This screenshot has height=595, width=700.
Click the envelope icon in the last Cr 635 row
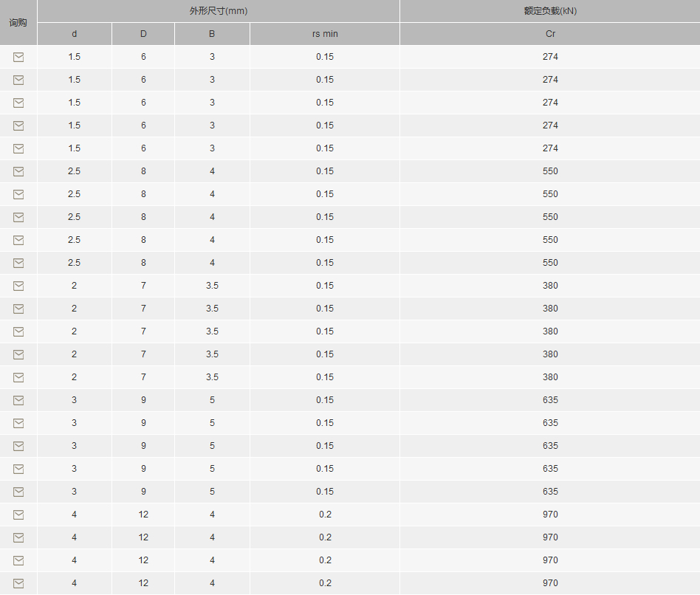[18, 492]
